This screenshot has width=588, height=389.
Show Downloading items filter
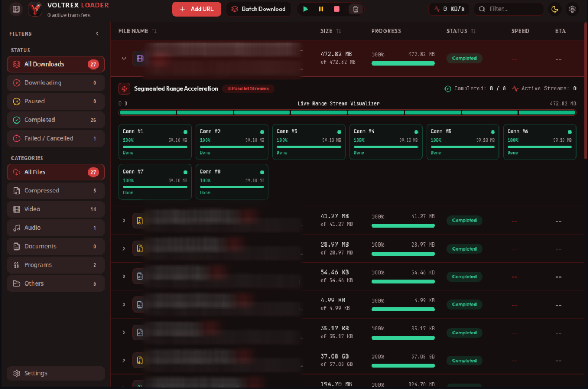[x=56, y=83]
